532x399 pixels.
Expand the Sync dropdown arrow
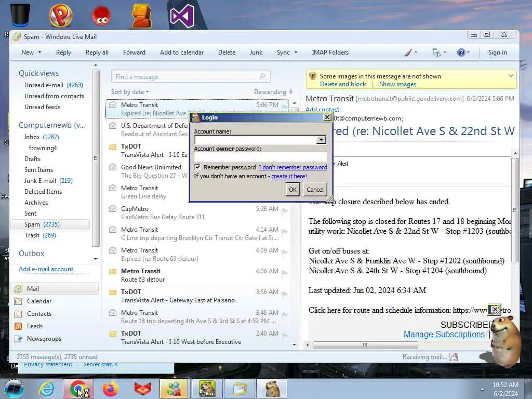pos(296,52)
